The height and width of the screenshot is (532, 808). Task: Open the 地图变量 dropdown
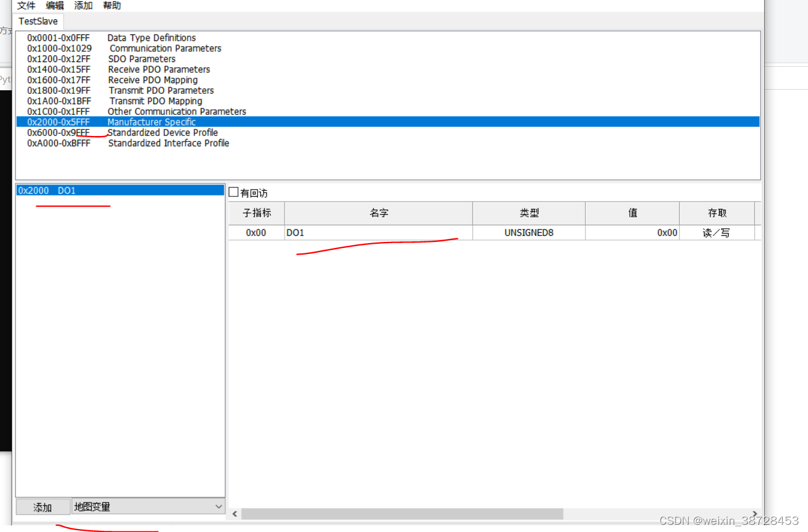tap(148, 507)
